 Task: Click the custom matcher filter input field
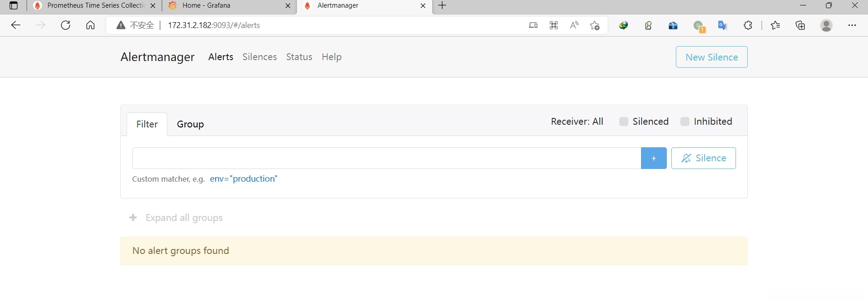pyautogui.click(x=387, y=158)
